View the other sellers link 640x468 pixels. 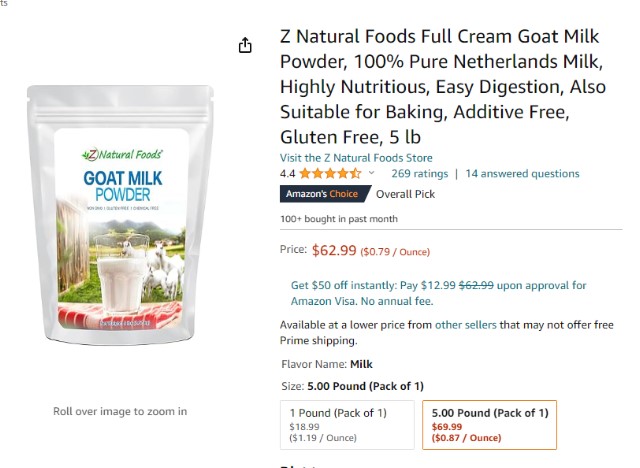click(x=463, y=325)
